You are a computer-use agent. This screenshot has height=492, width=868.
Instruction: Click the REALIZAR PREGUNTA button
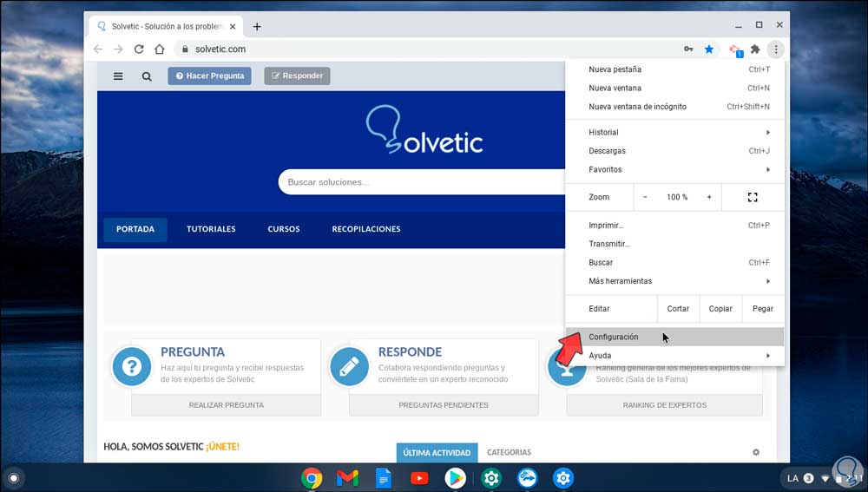(x=226, y=405)
